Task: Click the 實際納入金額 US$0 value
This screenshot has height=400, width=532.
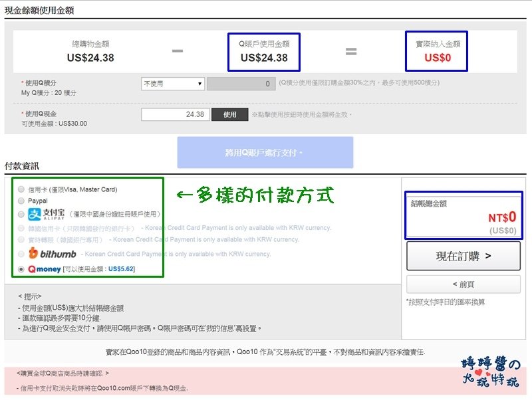Action: coord(438,58)
